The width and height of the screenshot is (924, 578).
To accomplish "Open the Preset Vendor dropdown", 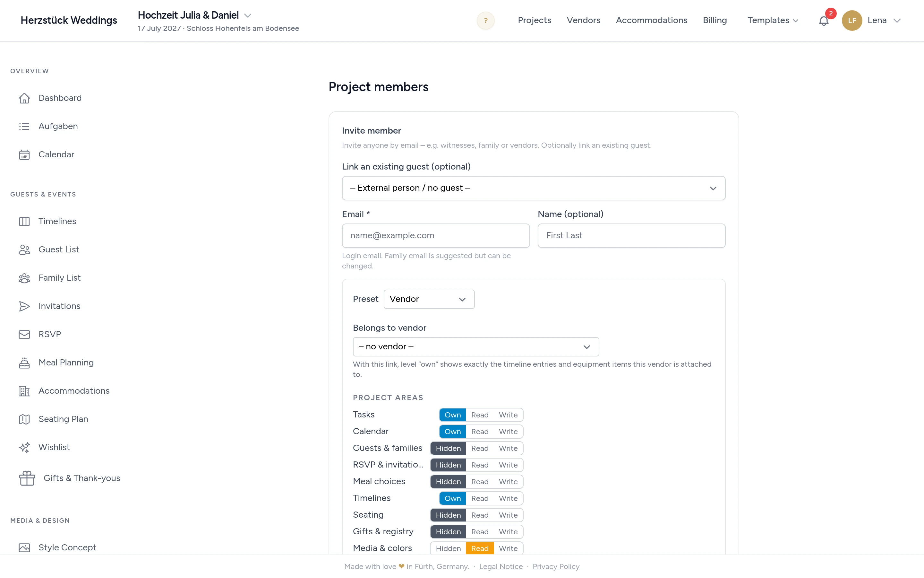I will pyautogui.click(x=429, y=299).
